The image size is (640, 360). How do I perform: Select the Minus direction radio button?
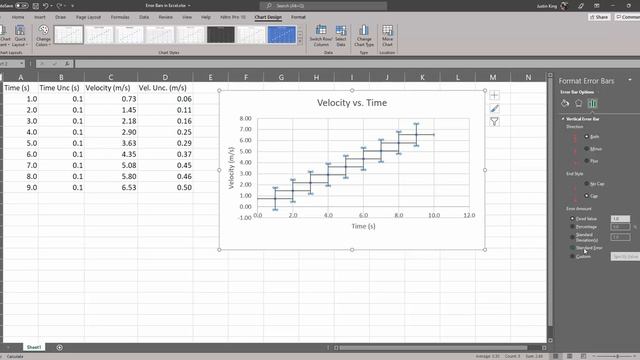pyautogui.click(x=587, y=149)
